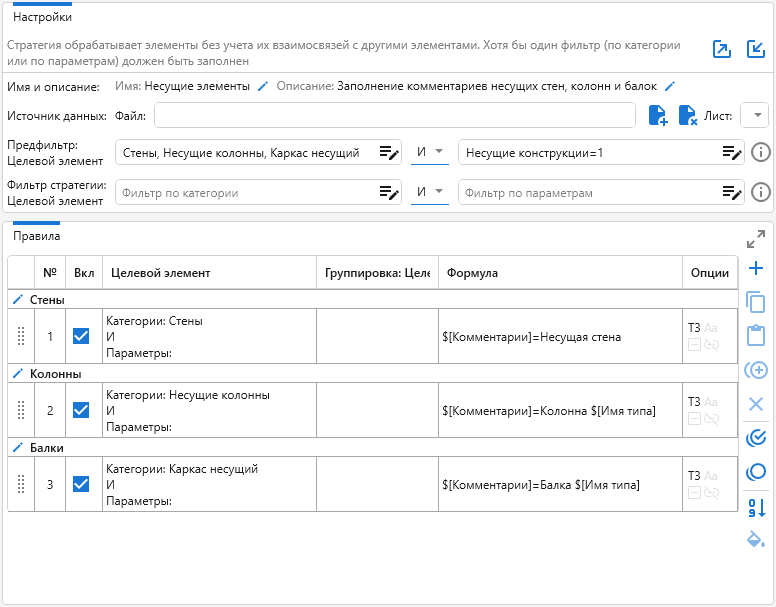Uncheck the enabled box for rule 3

point(81,484)
